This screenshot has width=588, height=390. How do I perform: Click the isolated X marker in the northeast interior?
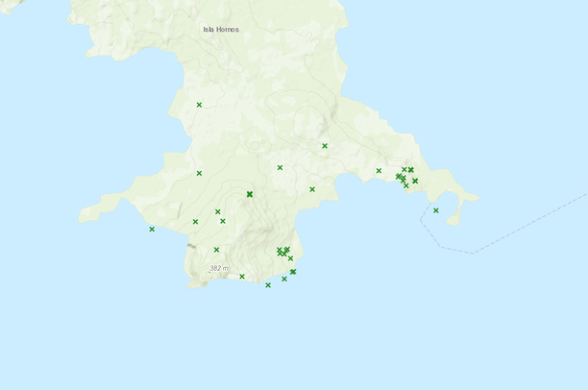point(325,146)
